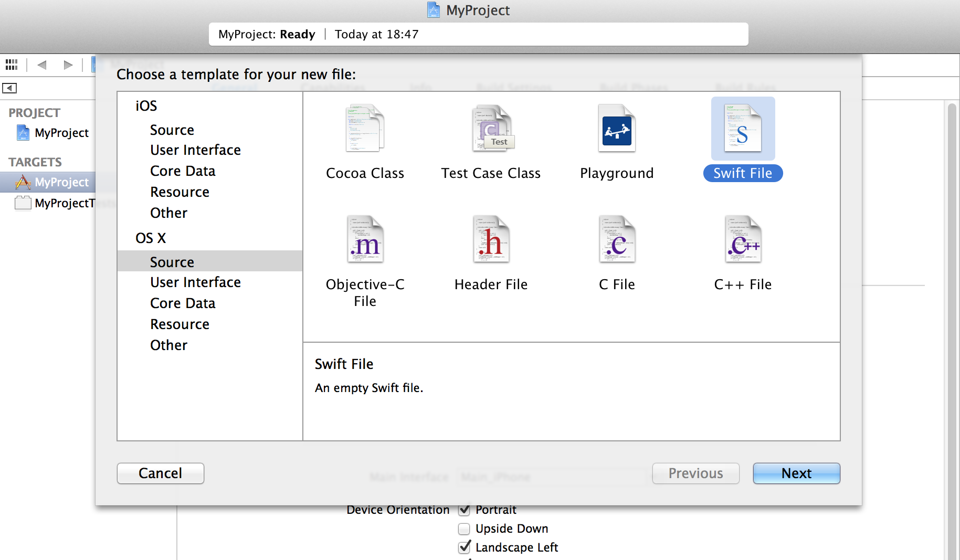
Task: Click the Cocoa Class label
Action: 365,173
